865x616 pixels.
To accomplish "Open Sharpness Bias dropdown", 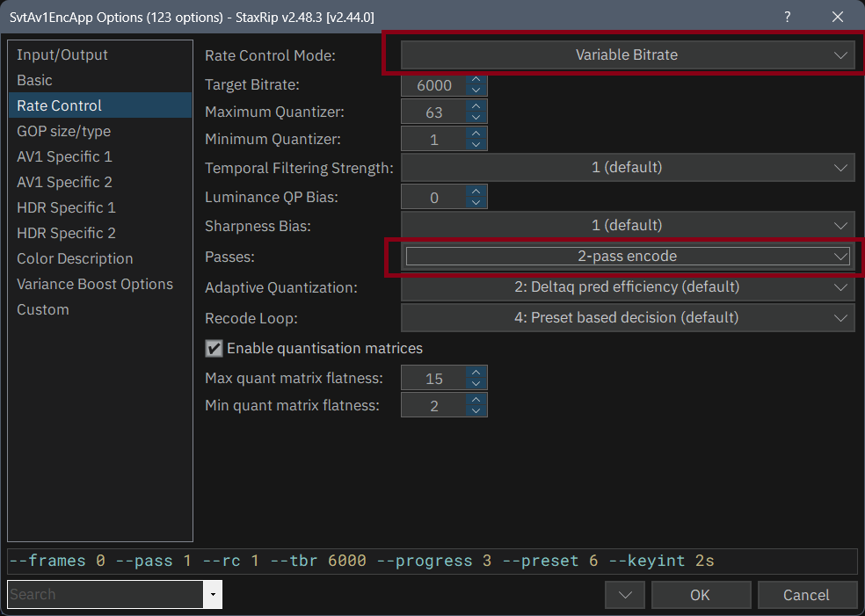I will (628, 225).
